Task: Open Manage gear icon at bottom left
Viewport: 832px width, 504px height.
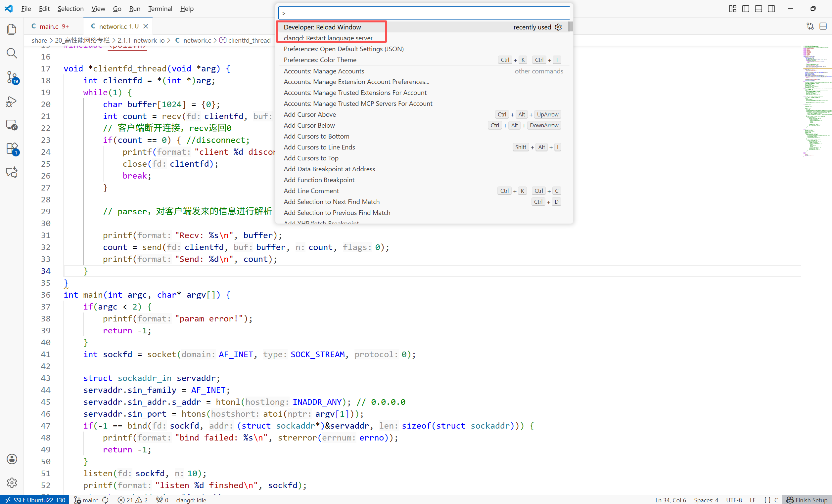Action: (x=12, y=483)
